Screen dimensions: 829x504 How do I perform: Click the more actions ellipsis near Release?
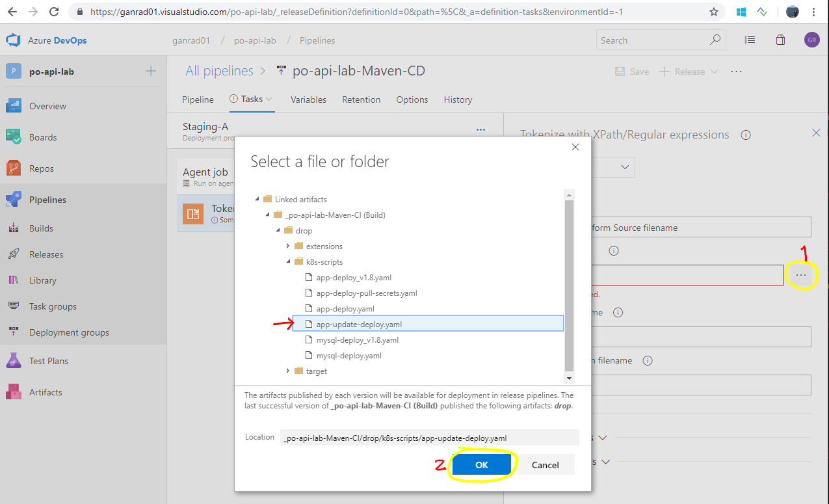(736, 72)
